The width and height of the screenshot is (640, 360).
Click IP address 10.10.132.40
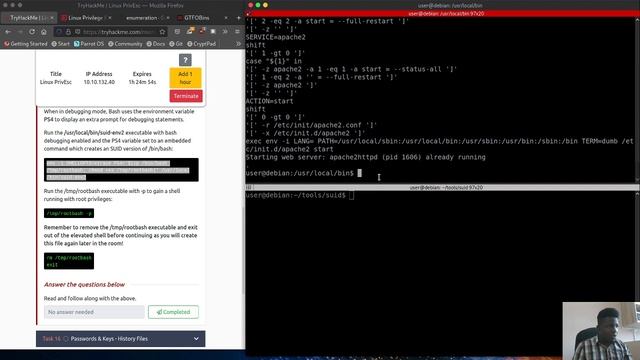(x=99, y=82)
